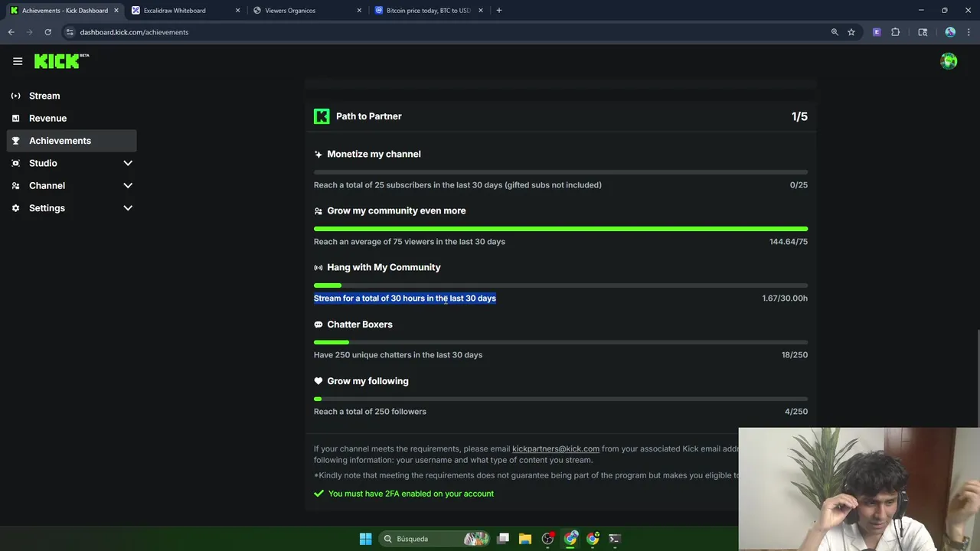Click the highlighted 'Stream for a total of 30 hours' text
980x551 pixels.
pyautogui.click(x=405, y=298)
